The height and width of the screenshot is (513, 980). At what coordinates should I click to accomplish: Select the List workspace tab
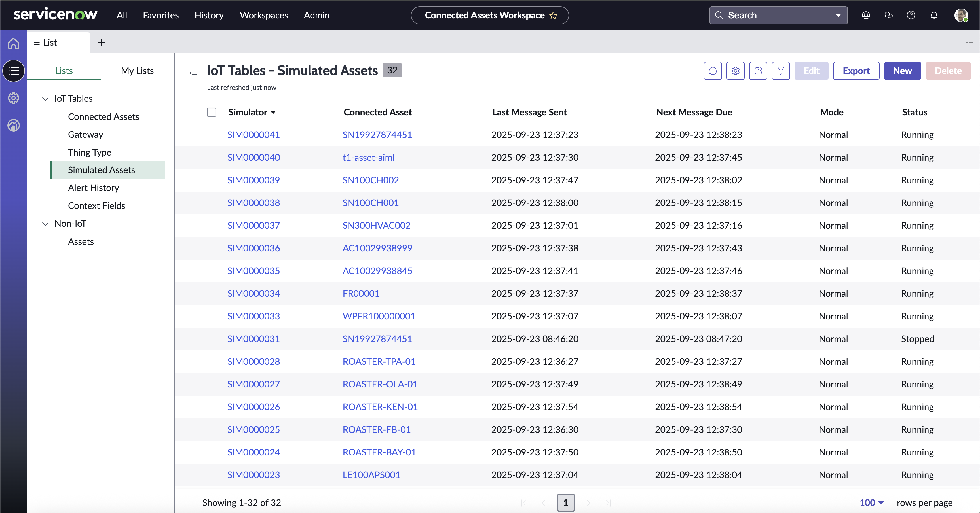[59, 42]
